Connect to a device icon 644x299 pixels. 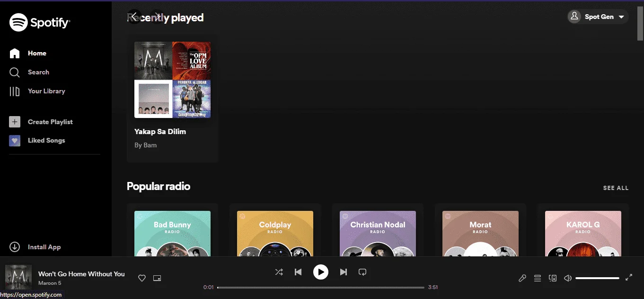click(x=553, y=278)
